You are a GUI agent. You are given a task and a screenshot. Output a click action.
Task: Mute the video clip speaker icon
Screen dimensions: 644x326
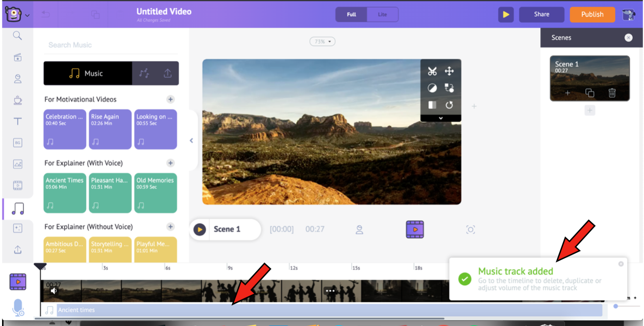coord(54,291)
